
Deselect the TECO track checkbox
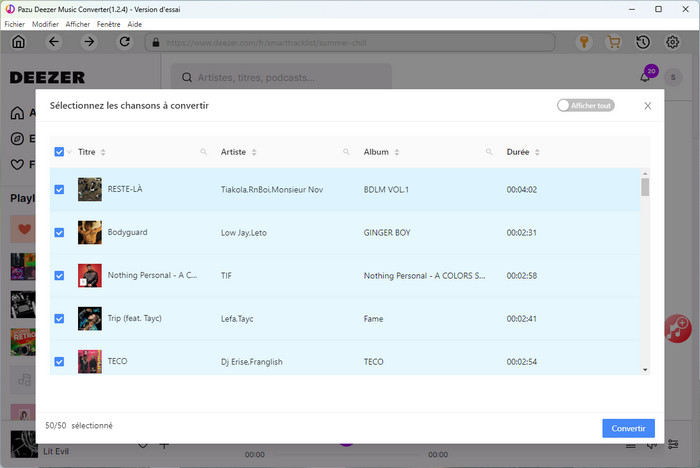tap(59, 361)
